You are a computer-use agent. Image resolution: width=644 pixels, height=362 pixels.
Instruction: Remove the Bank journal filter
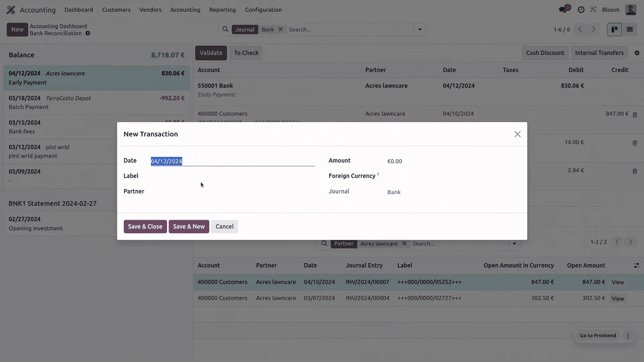[281, 29]
